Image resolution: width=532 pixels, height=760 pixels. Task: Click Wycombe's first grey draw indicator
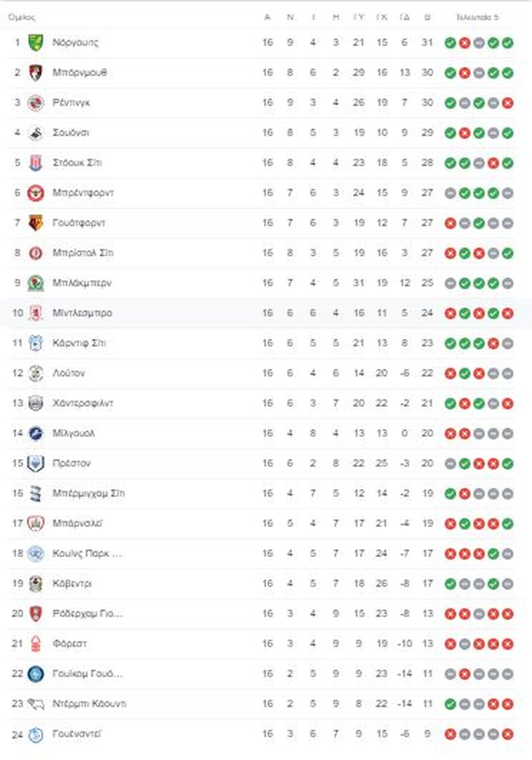pos(450,674)
